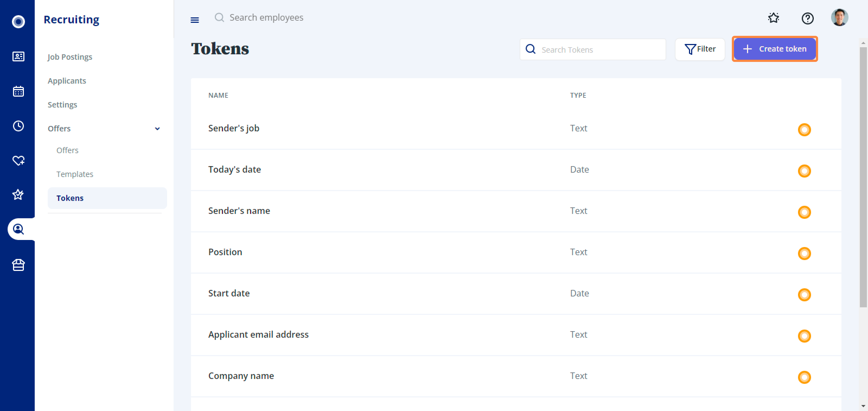Image resolution: width=868 pixels, height=411 pixels.
Task: Click the Create token button
Action: click(x=775, y=49)
